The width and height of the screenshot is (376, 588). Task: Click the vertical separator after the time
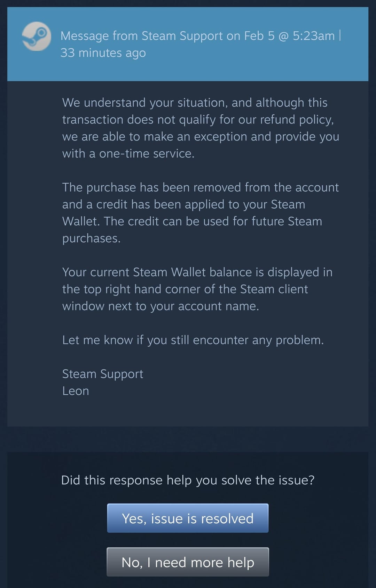pos(340,35)
